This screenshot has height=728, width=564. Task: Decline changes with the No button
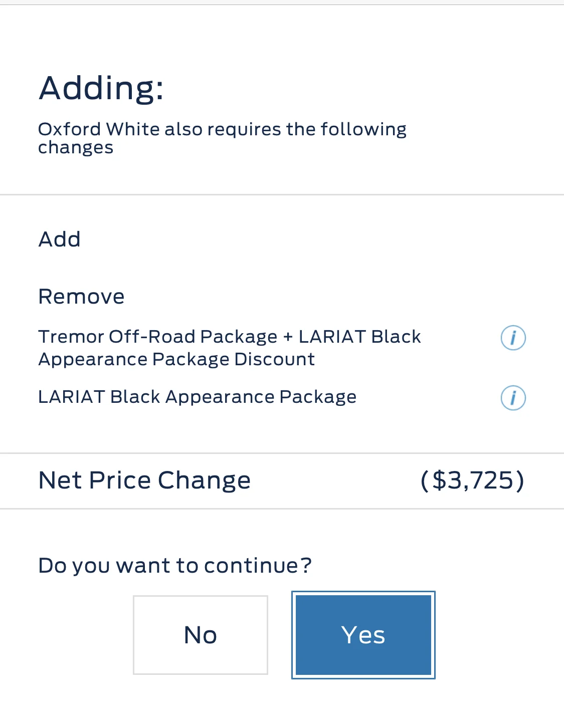[201, 635]
